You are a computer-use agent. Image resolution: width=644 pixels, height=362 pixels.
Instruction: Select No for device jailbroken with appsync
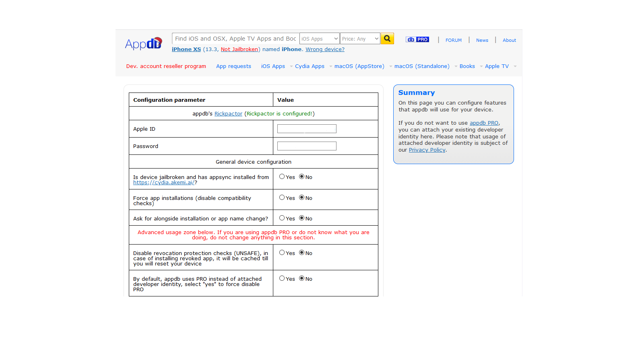click(301, 177)
